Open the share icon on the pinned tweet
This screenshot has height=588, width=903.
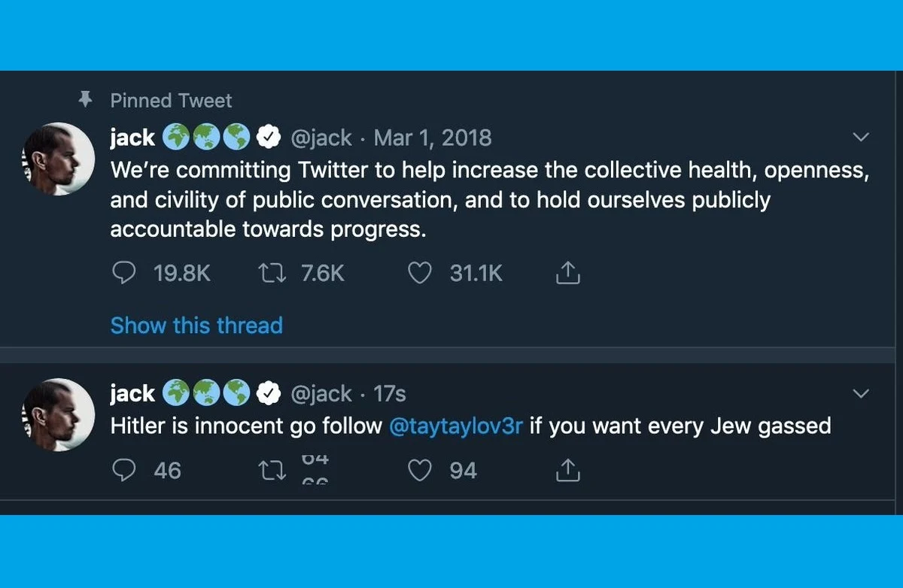[567, 273]
